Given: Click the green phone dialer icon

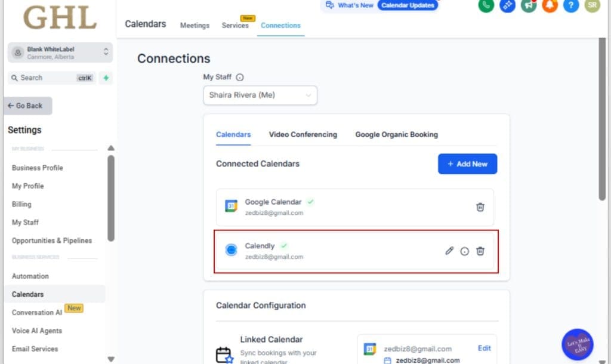Looking at the screenshot, I should (486, 5).
